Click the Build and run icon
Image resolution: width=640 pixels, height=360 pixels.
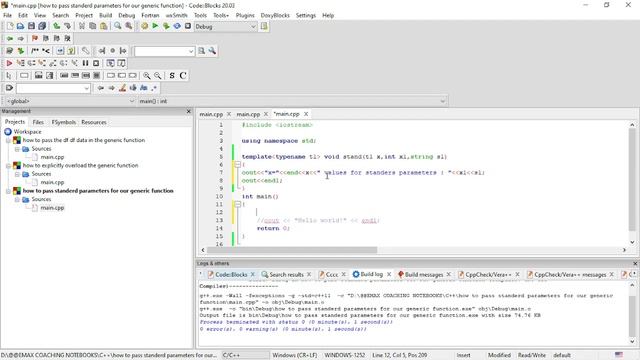[166, 26]
